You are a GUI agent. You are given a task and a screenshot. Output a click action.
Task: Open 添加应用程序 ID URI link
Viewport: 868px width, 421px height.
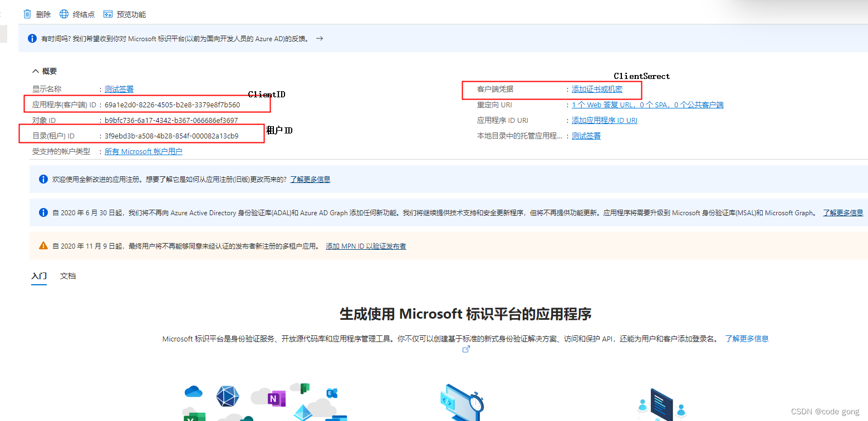tap(605, 120)
